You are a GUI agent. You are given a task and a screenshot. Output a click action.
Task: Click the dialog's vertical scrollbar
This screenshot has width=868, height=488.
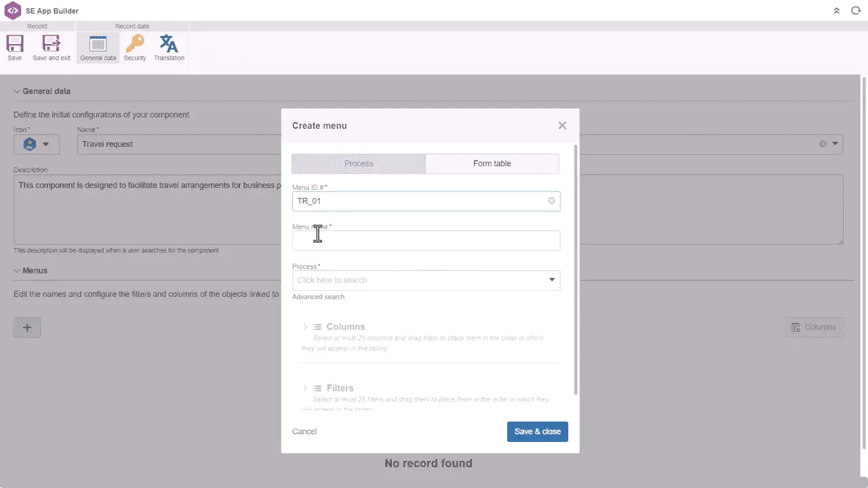point(576,271)
